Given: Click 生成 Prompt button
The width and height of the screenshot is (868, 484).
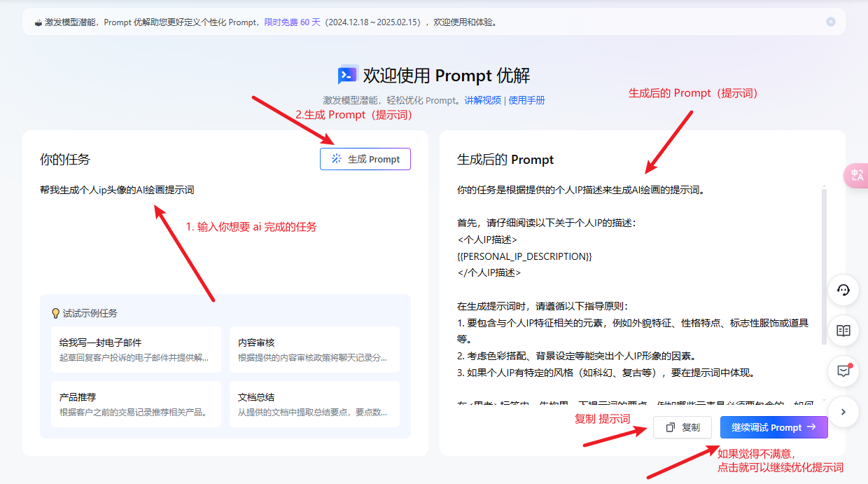Looking at the screenshot, I should (365, 159).
